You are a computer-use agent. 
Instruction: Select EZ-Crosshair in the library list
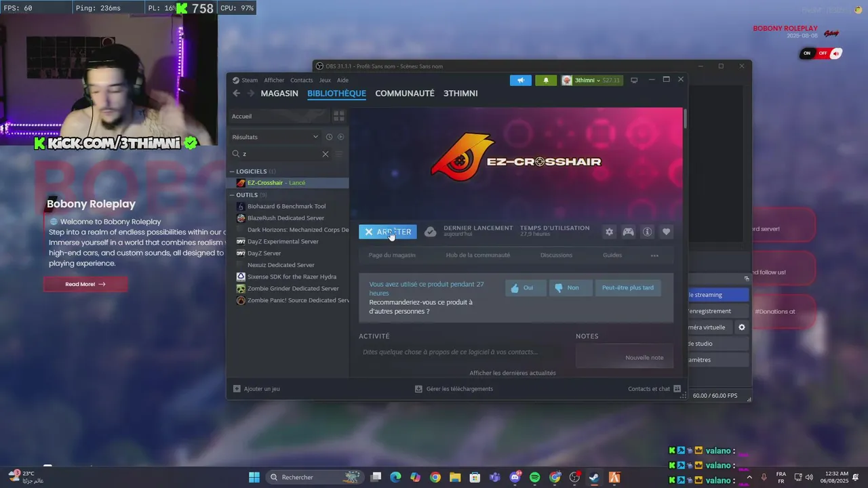tap(288, 183)
